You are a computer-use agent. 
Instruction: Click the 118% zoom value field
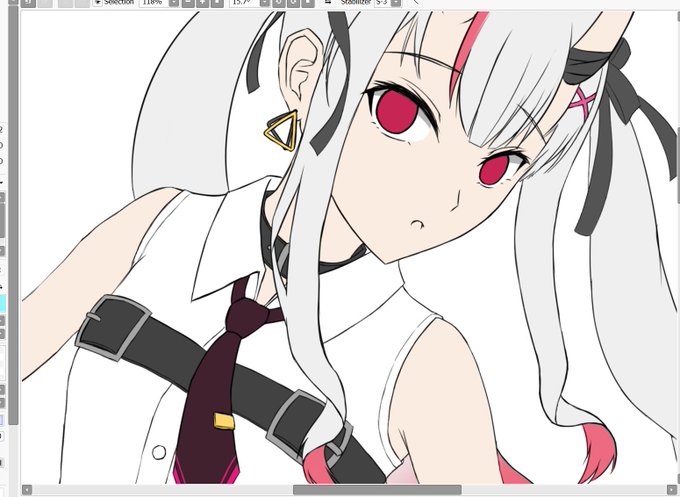pos(153,3)
